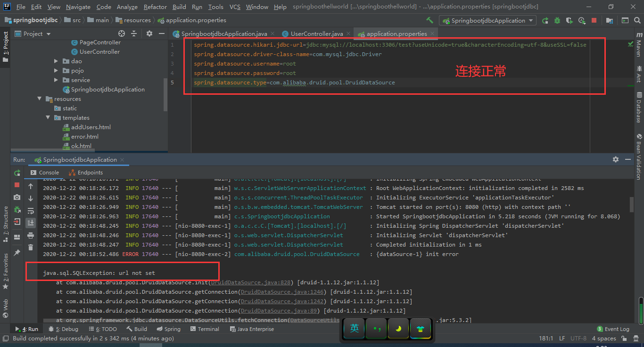644x347 pixels.
Task: Hide the Run tool window
Action: [628, 159]
